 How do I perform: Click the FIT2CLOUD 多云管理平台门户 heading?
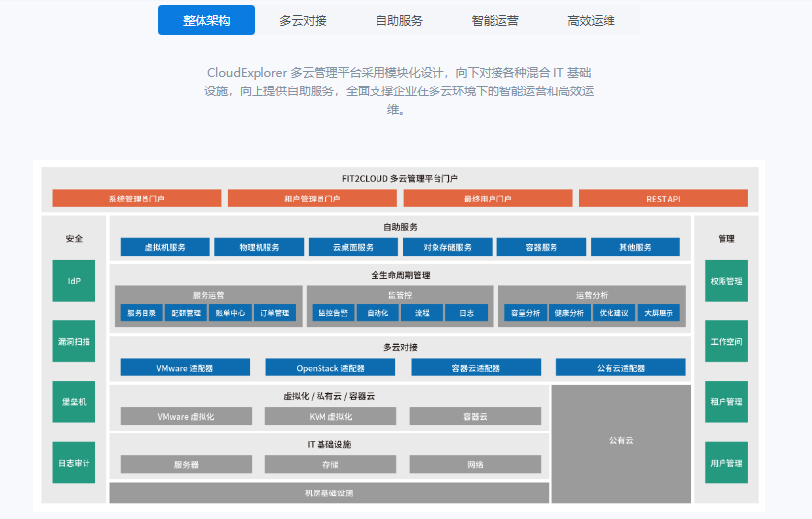point(400,178)
